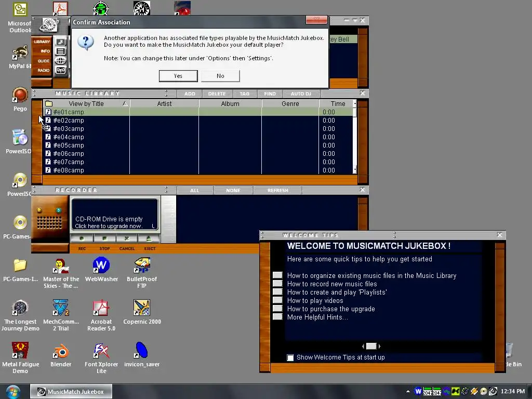532x399 pixels.
Task: Click the Stop button in Recorder
Action: pyautogui.click(x=104, y=239)
